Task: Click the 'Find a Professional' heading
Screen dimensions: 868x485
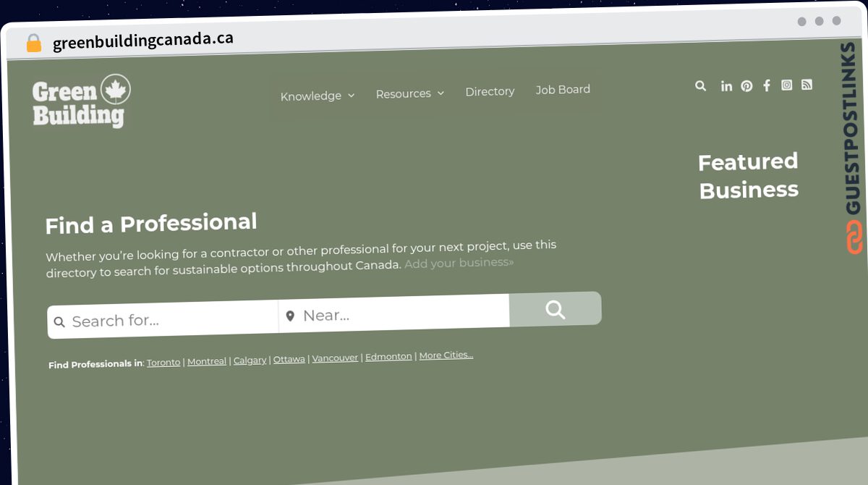Action: pyautogui.click(x=151, y=224)
